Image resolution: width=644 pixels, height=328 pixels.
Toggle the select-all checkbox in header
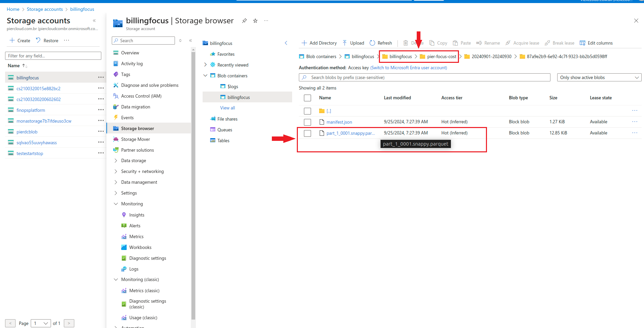(x=307, y=98)
